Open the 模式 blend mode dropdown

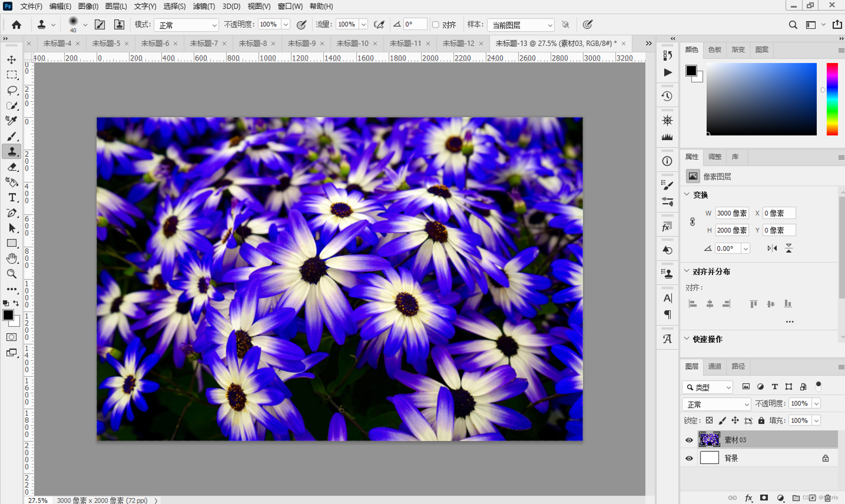tap(187, 25)
